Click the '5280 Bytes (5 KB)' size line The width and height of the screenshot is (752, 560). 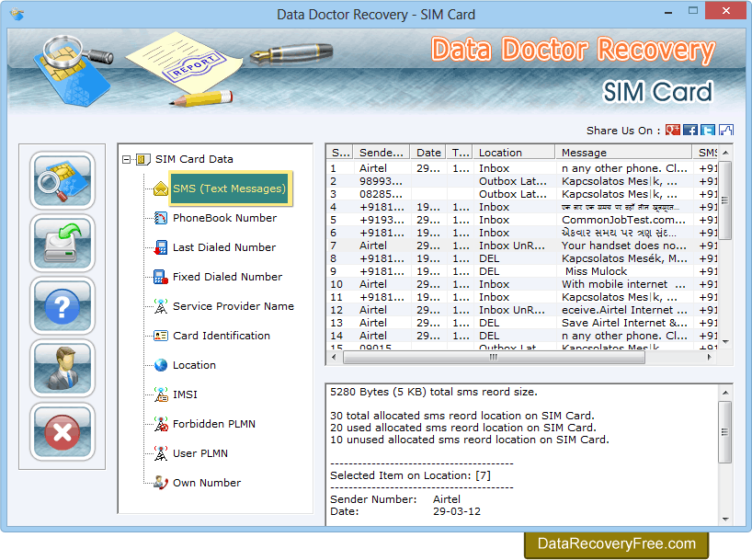click(434, 392)
